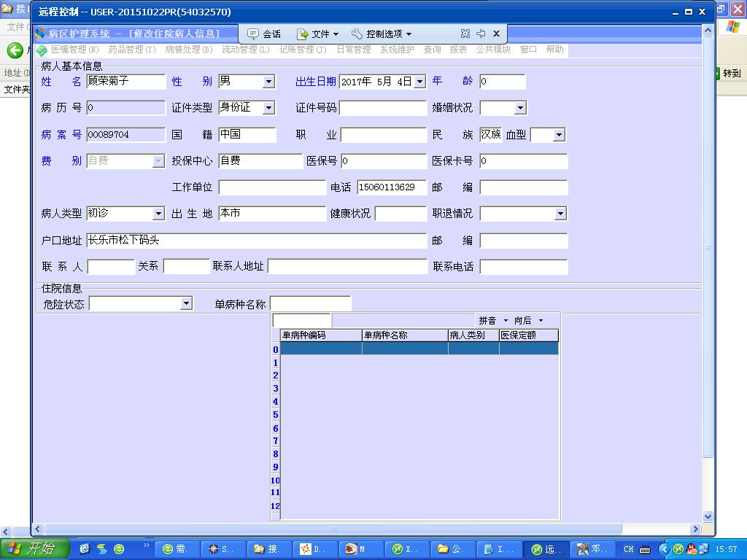The height and width of the screenshot is (560, 747).
Task: Click the fullscreen icon in remote toolbar
Action: coord(465,34)
